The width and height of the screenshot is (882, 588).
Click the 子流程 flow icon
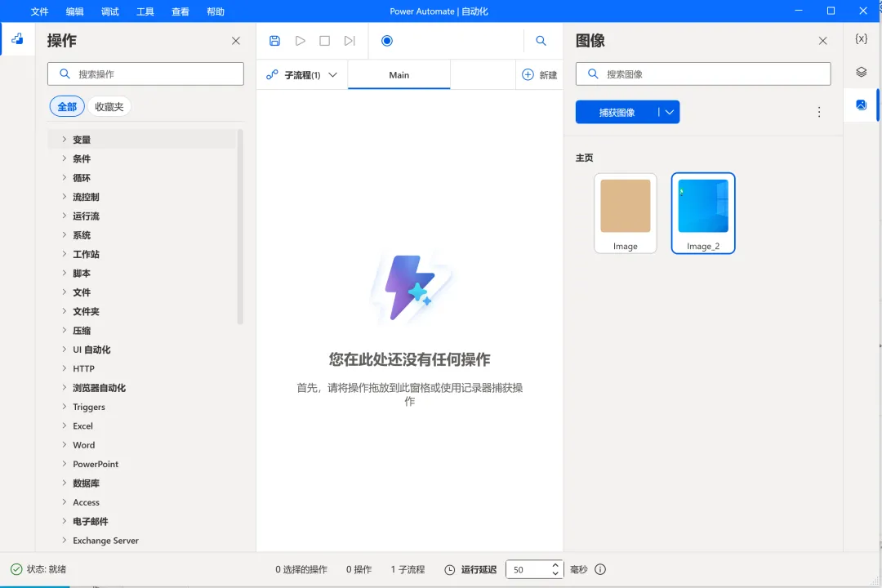pos(272,75)
